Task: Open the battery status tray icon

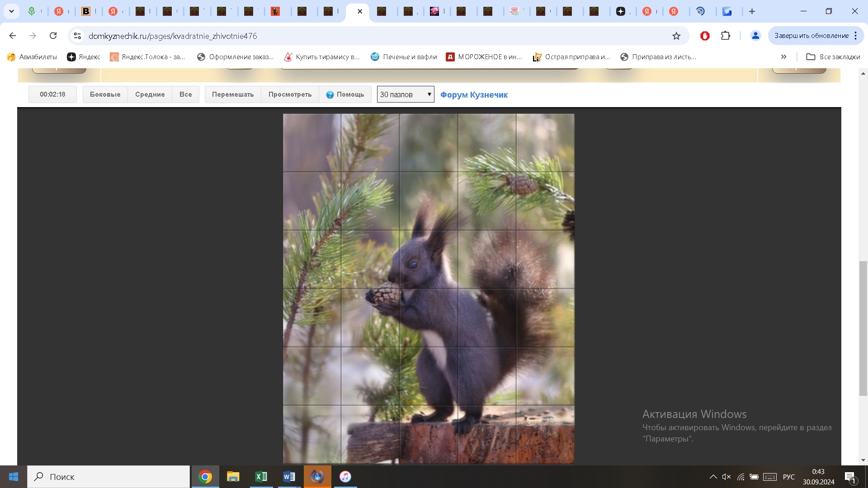Action: pos(754,477)
